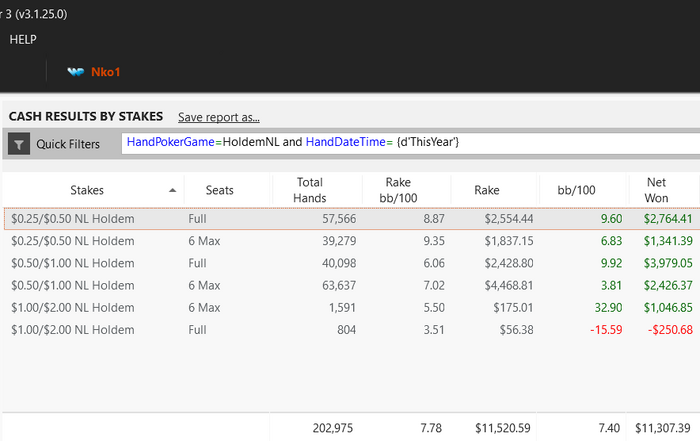The image size is (700, 441).
Task: Sort by the Rake bb/100 column header
Action: click(398, 190)
